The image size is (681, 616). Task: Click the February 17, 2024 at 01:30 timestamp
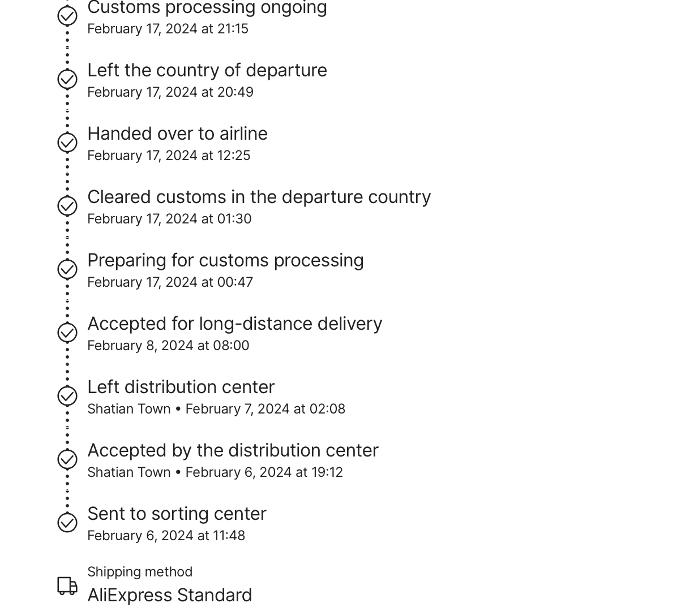click(x=169, y=219)
